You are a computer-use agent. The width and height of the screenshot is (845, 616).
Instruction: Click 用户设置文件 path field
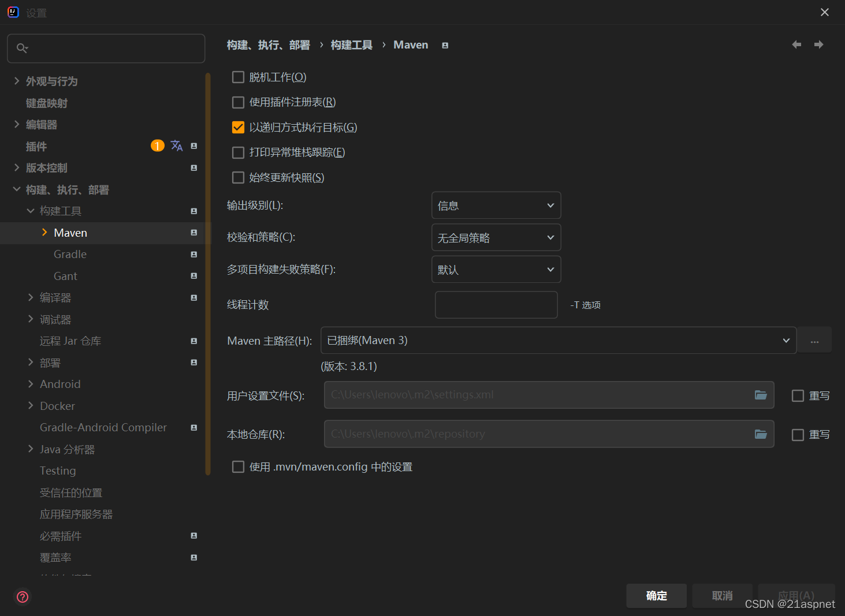tap(549, 395)
